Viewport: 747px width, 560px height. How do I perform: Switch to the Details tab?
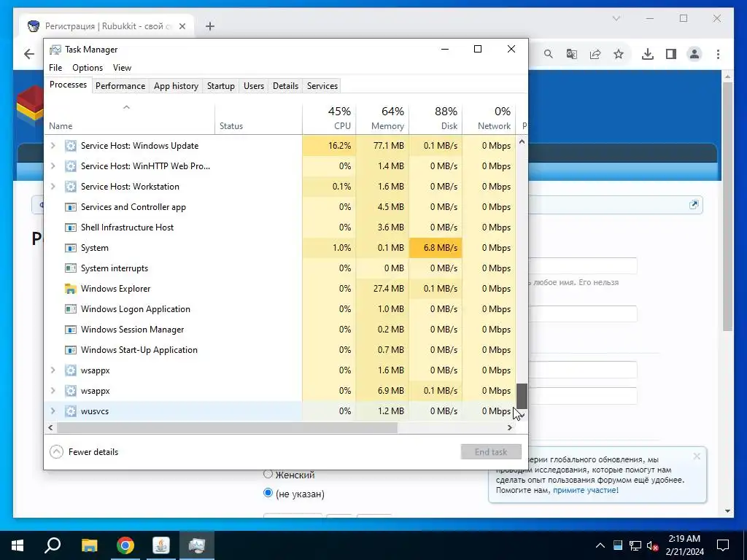coord(285,86)
